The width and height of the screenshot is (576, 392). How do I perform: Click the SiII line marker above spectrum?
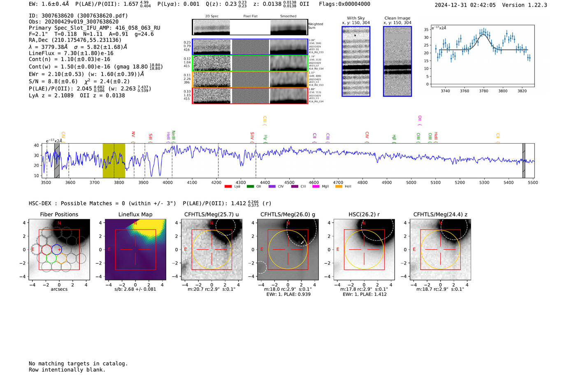click(151, 137)
